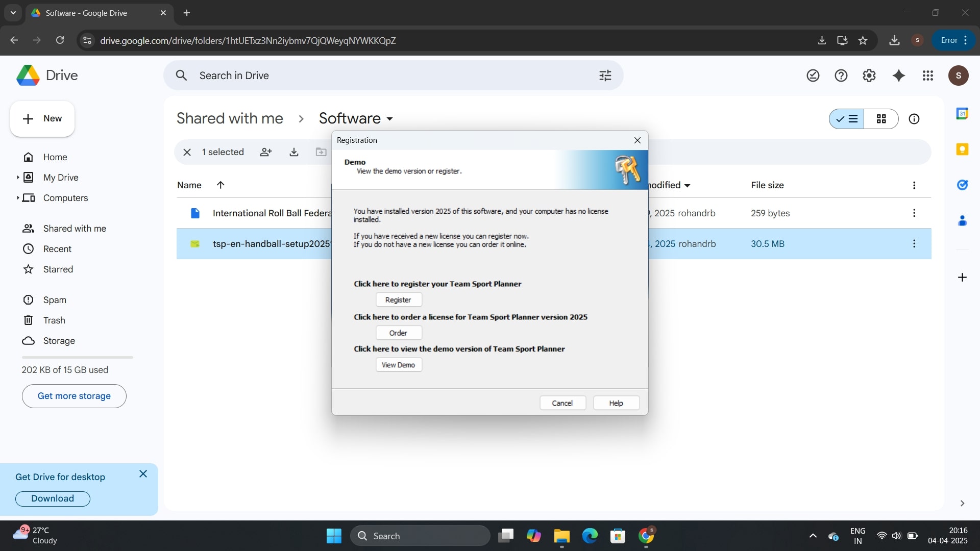980x551 pixels.
Task: Click Shared with me breadcrumb
Action: [230, 118]
